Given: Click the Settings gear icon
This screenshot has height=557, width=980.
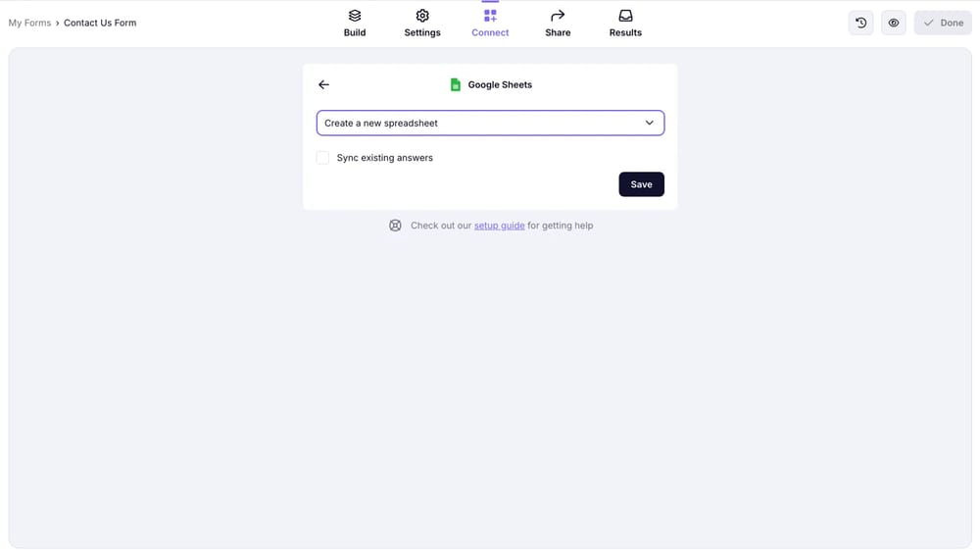Looking at the screenshot, I should (422, 16).
